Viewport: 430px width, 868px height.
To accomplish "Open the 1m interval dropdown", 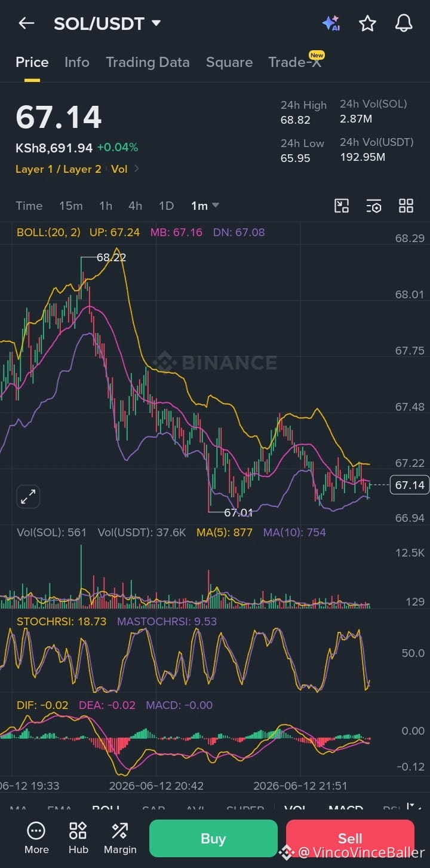I will pos(205,206).
